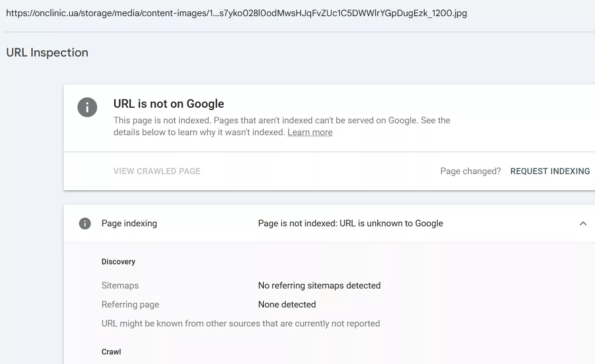Toggle the Page indexing details panel closed
The width and height of the screenshot is (595, 364).
coord(583,223)
